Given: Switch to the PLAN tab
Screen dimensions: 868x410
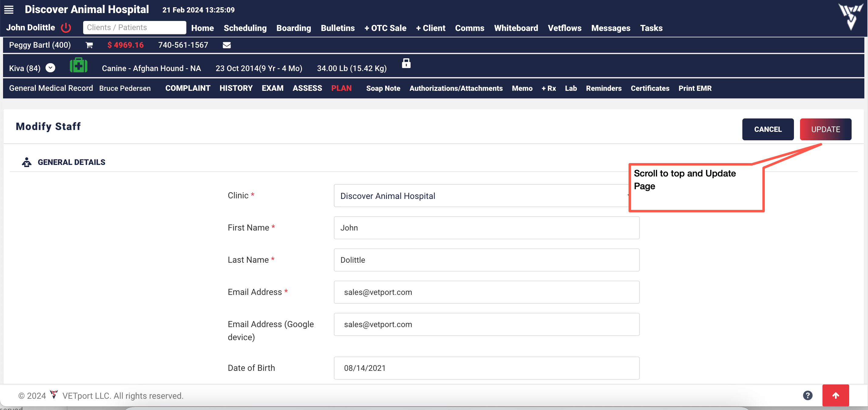Looking at the screenshot, I should (x=341, y=88).
